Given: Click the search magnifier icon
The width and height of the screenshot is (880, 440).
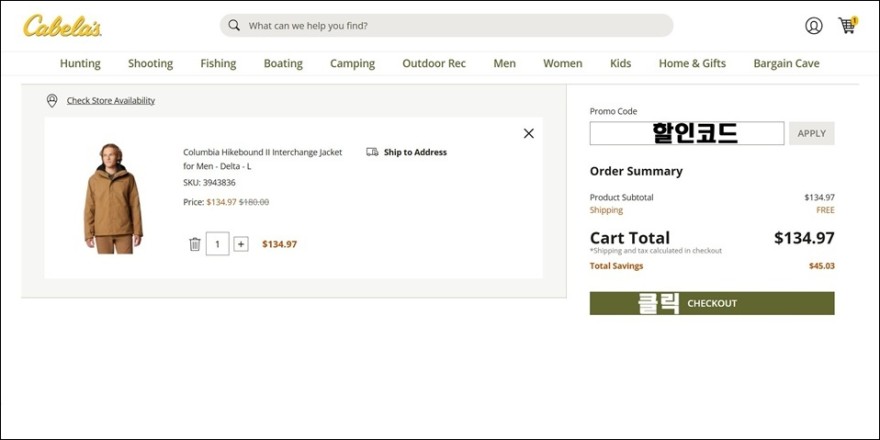Looking at the screenshot, I should [x=234, y=26].
